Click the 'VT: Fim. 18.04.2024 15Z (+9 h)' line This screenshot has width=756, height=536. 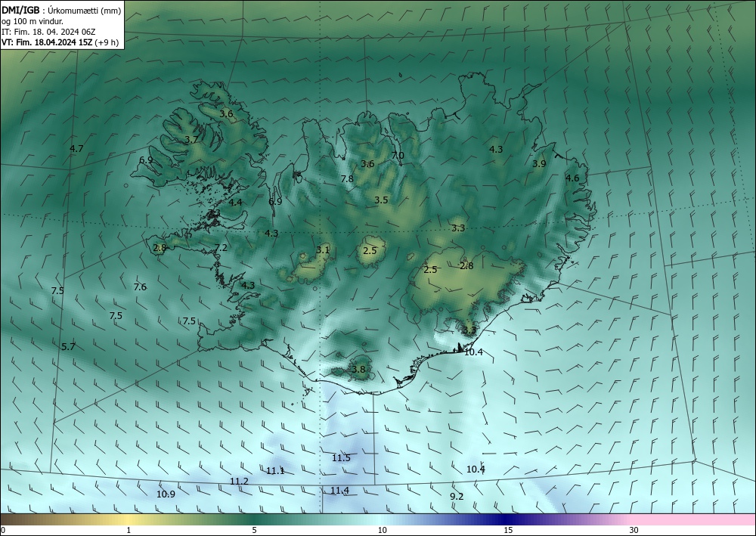[60, 42]
